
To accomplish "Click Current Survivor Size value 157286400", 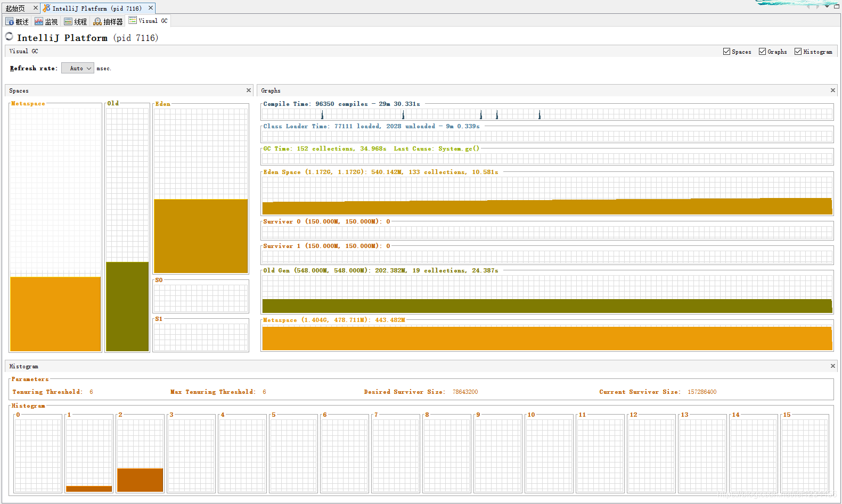I will point(702,392).
